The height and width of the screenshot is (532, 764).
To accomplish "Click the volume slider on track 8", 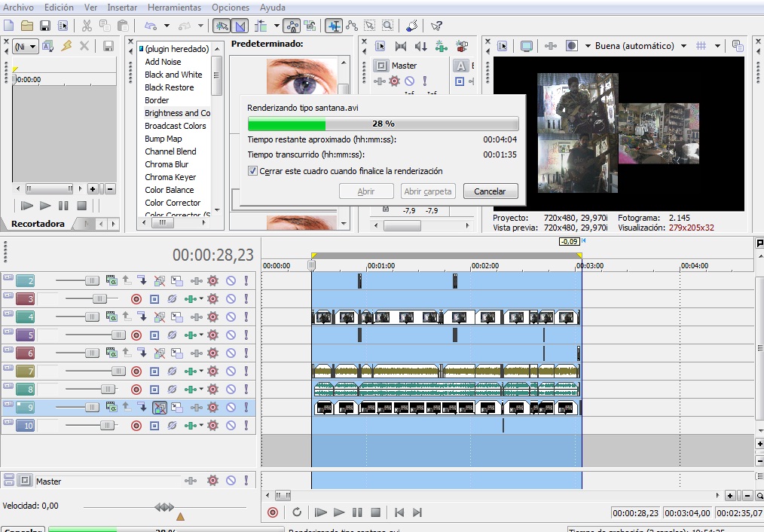I will [109, 390].
